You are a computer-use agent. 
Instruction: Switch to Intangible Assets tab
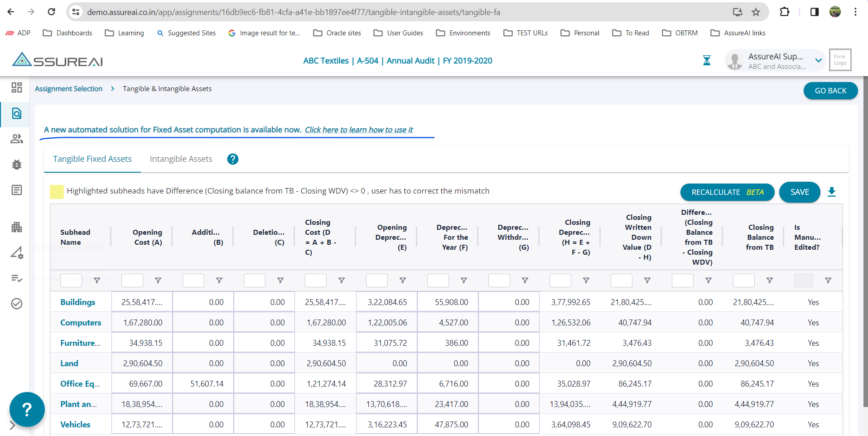181,159
